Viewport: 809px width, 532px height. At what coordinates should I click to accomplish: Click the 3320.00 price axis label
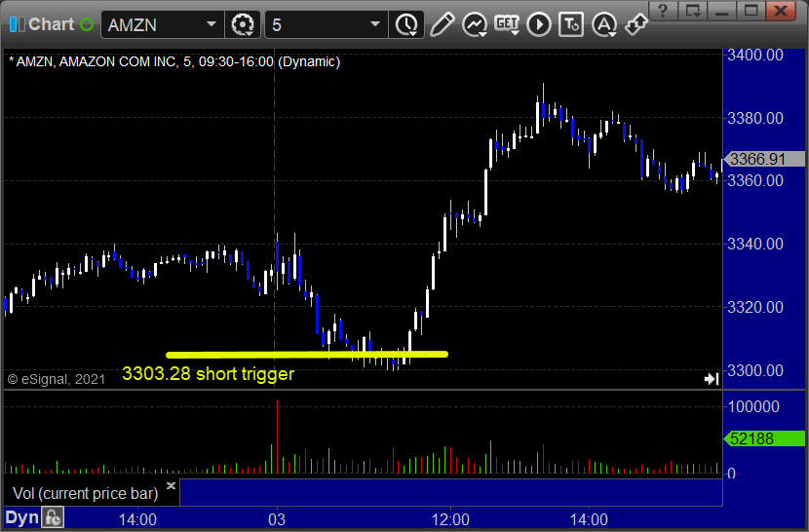(754, 307)
